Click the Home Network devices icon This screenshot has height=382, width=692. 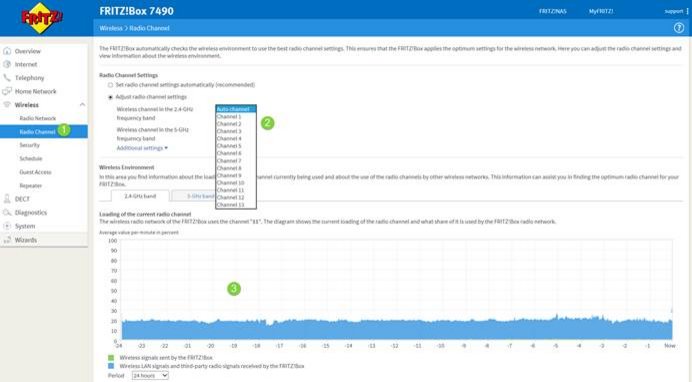pyautogui.click(x=7, y=91)
